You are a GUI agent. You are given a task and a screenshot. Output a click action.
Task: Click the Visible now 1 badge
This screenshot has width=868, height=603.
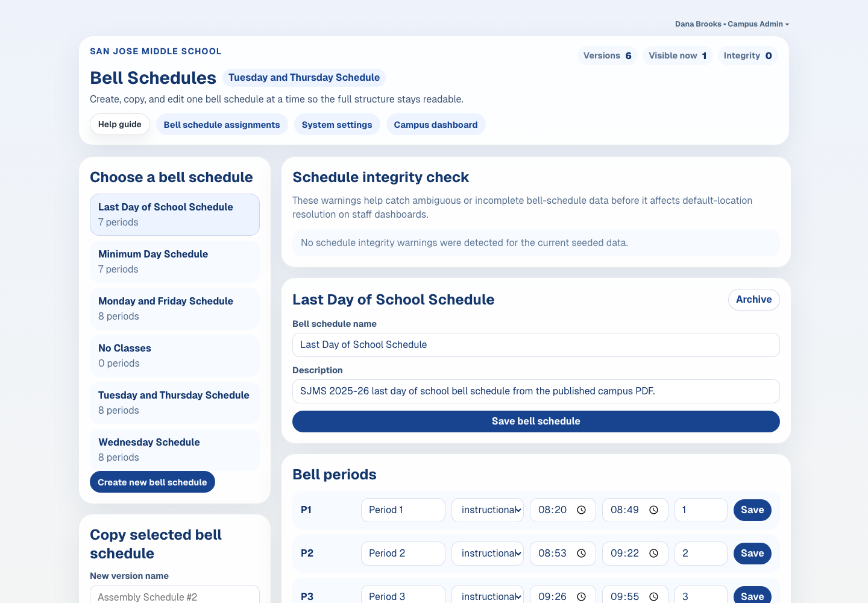(678, 55)
